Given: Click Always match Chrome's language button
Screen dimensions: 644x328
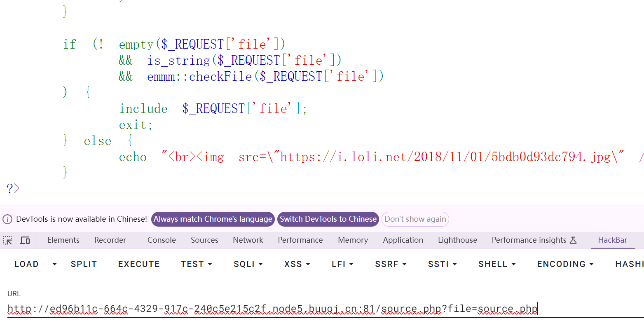Looking at the screenshot, I should (213, 219).
